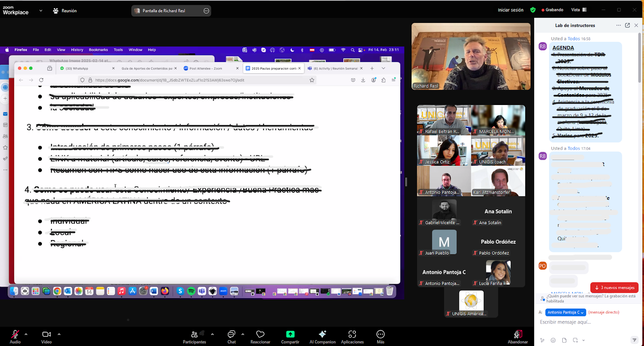Open recipient dropdown Antonio Pantoja C
644x346 pixels.
tap(566, 312)
